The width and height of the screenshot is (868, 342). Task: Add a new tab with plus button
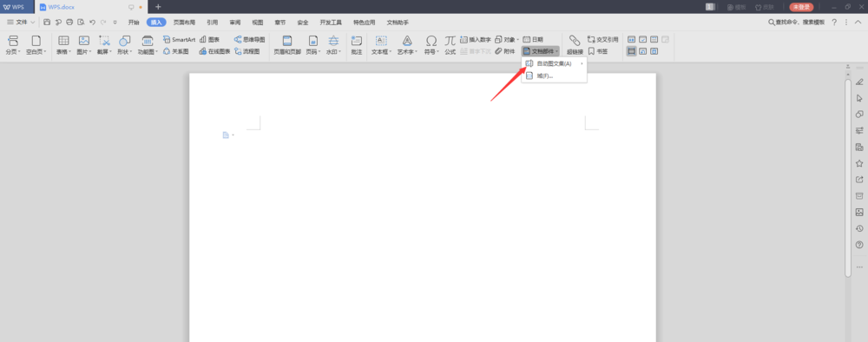[158, 7]
